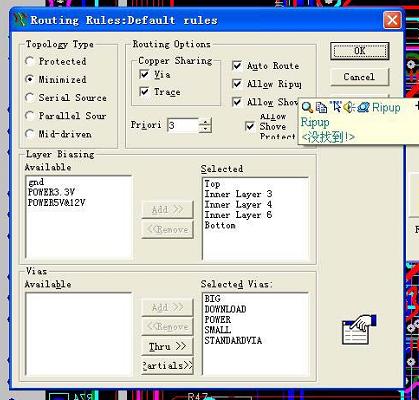Click the magnifier search icon in the tooltip
This screenshot has width=419, height=400.
307,107
